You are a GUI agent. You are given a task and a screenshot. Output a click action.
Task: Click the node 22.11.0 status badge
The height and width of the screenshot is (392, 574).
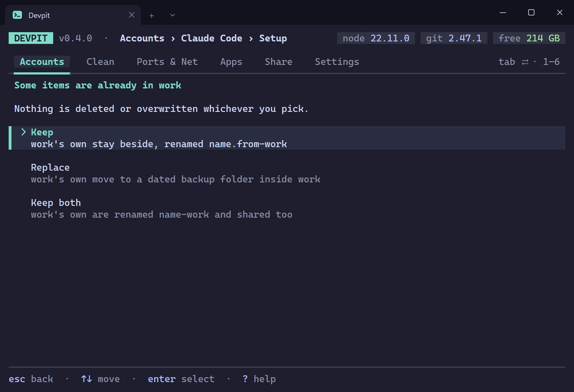[376, 38]
